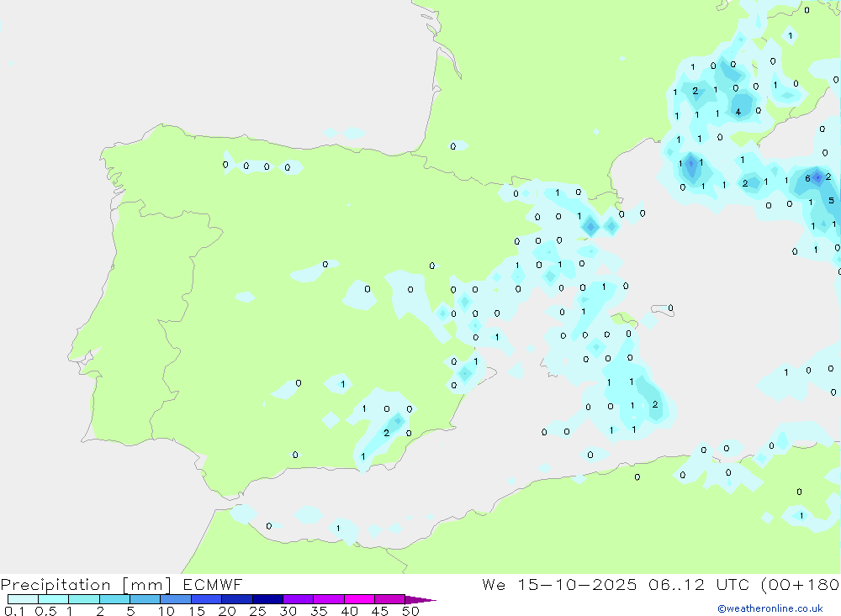Click the '0.1' legend scale label
The width and height of the screenshot is (841, 616).
(14, 611)
